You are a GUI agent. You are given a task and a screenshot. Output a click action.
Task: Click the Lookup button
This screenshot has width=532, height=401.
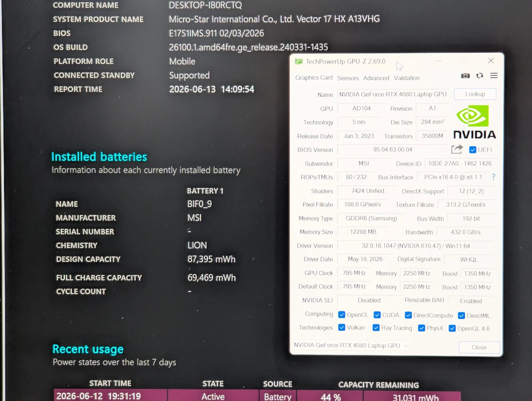point(475,94)
